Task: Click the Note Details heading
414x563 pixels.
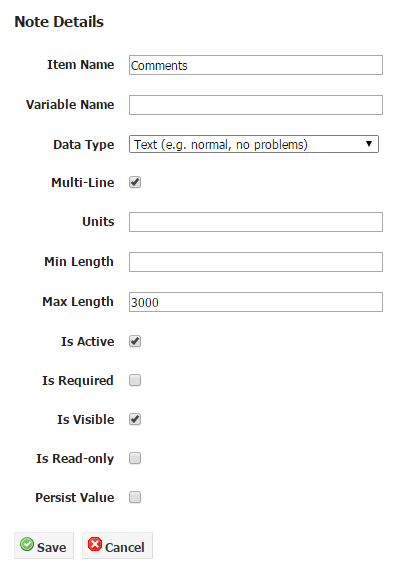Action: pyautogui.click(x=59, y=22)
